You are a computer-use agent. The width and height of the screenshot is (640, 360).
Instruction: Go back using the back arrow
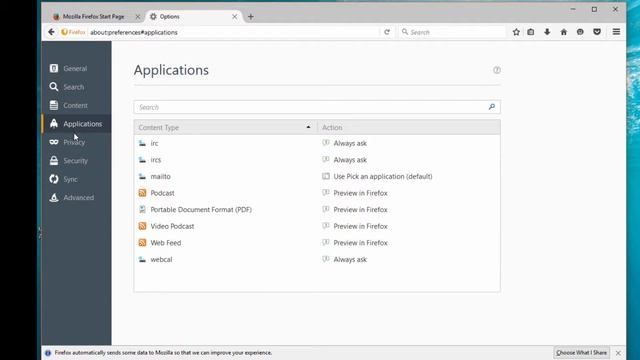click(51, 32)
